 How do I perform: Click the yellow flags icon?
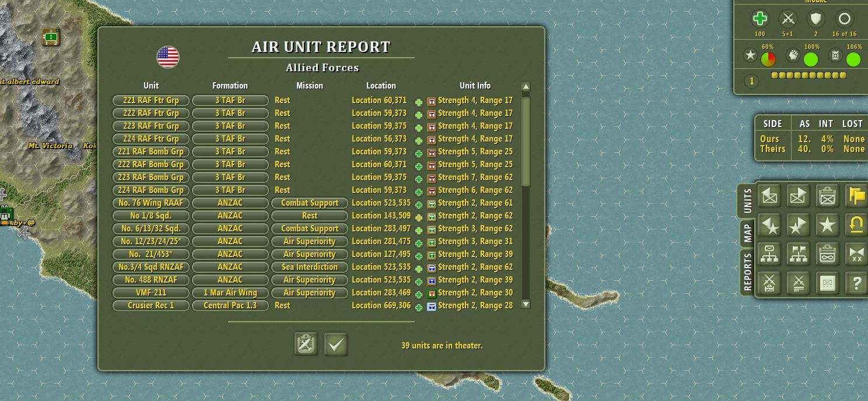pyautogui.click(x=856, y=196)
